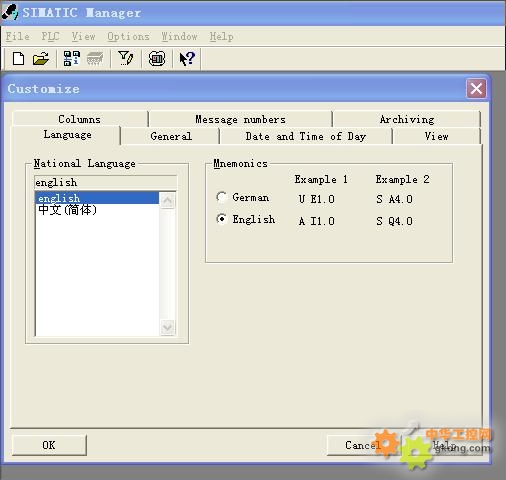
Task: Click the New project toolbar icon
Action: tap(18, 59)
